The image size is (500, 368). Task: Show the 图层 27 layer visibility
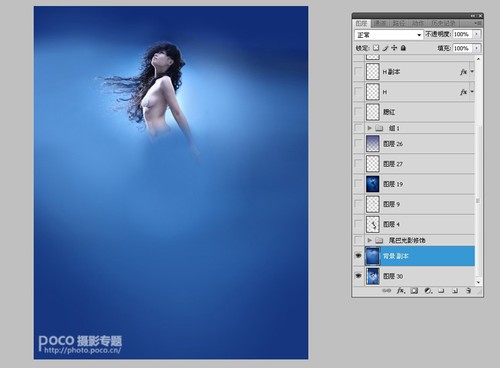click(x=358, y=164)
